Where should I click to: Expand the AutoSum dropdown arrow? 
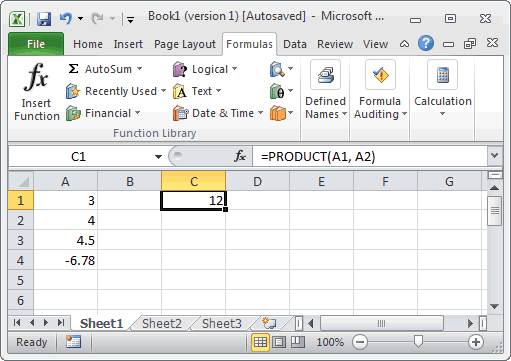(139, 69)
